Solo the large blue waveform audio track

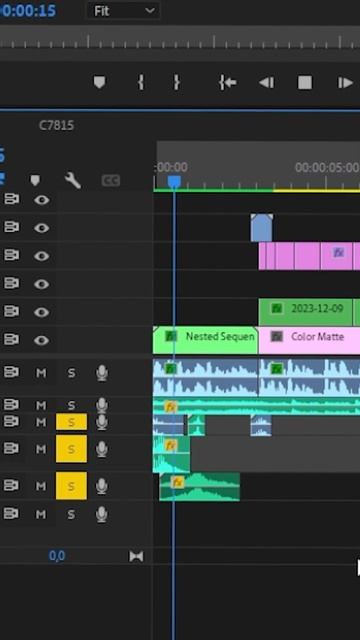pos(71,373)
